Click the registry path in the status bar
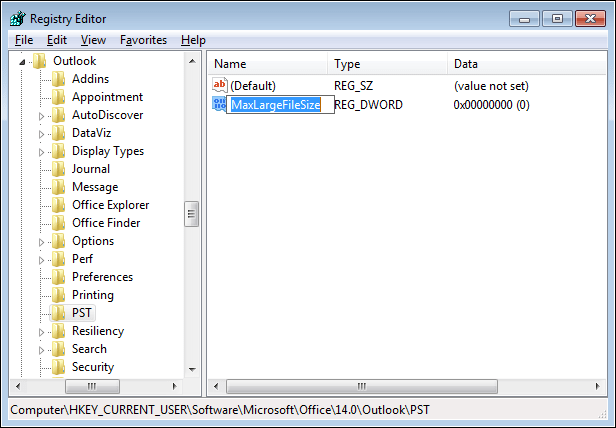 coord(220,410)
